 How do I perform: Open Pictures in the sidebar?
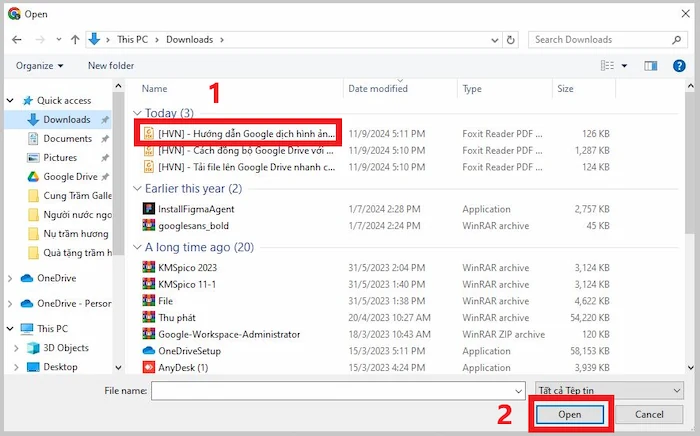pyautogui.click(x=60, y=158)
